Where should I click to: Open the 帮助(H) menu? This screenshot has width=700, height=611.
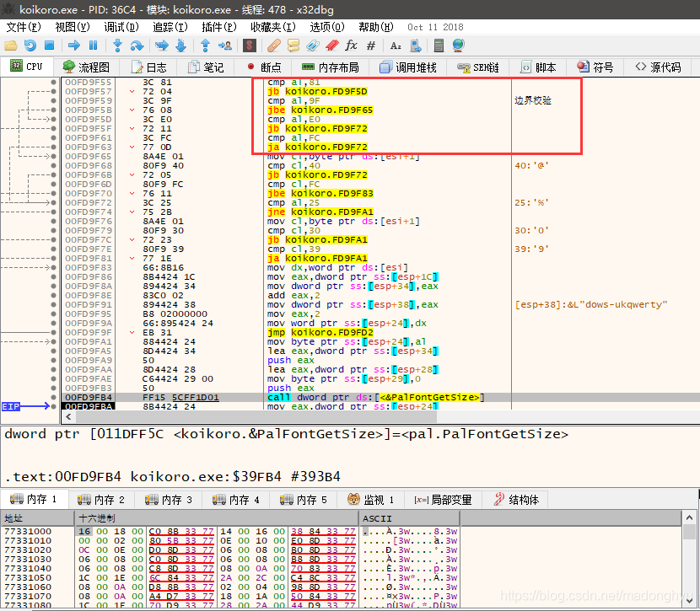click(x=376, y=27)
